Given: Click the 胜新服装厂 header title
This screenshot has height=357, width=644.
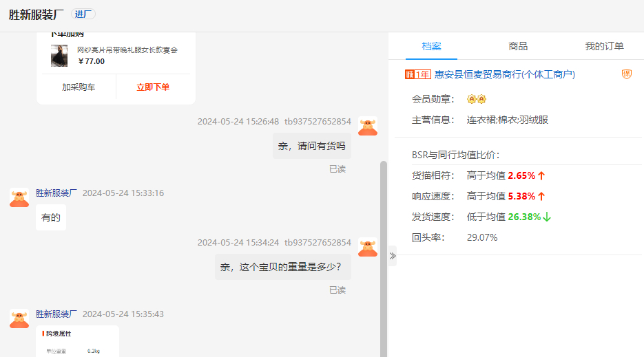Looking at the screenshot, I should point(36,14).
